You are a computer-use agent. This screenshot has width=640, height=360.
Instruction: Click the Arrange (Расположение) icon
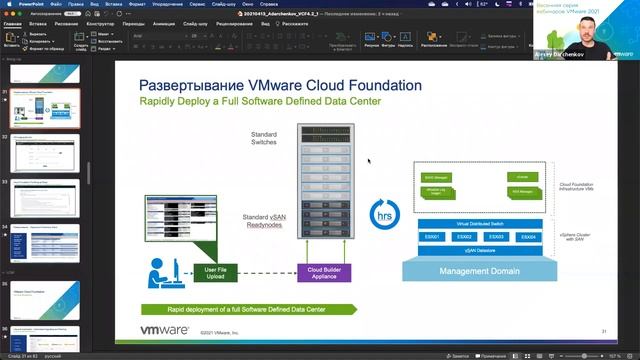(x=431, y=37)
